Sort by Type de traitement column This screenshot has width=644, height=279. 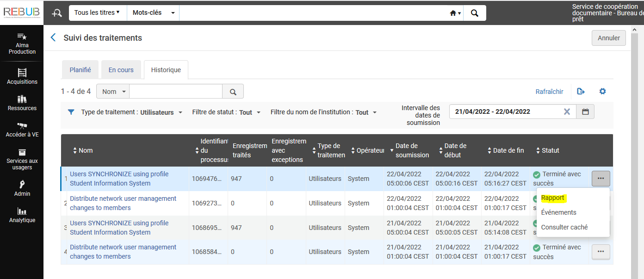pos(328,150)
